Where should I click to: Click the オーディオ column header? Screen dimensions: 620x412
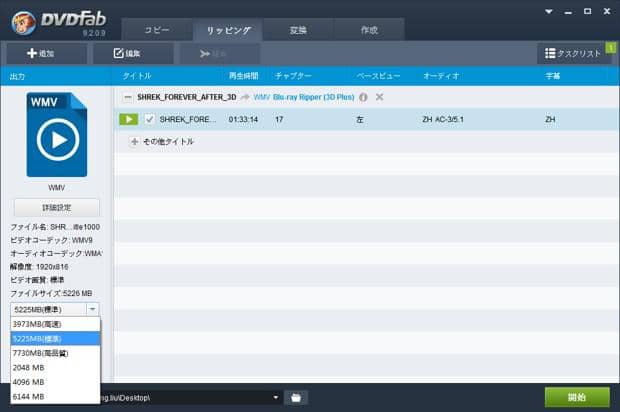pos(441,76)
